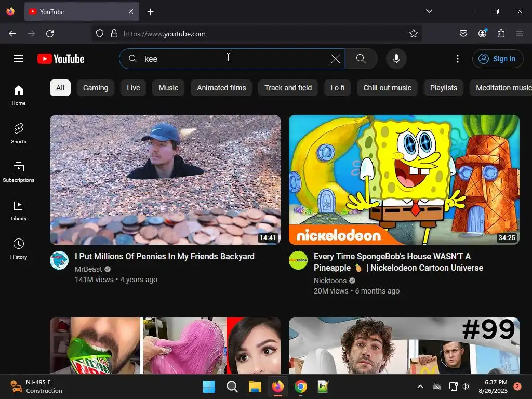This screenshot has width=532, height=399.
Task: Open Firefox tracking protection shield
Action: click(x=99, y=34)
